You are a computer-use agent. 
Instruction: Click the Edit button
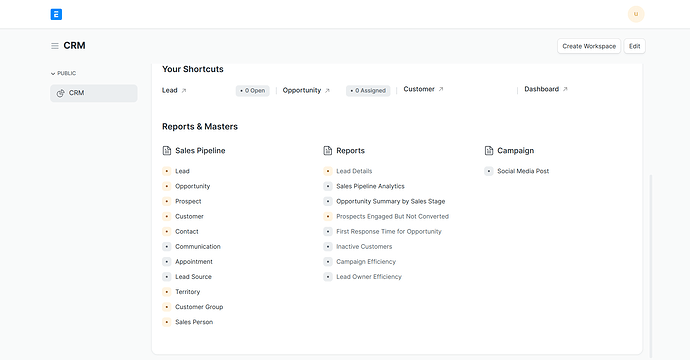click(635, 46)
